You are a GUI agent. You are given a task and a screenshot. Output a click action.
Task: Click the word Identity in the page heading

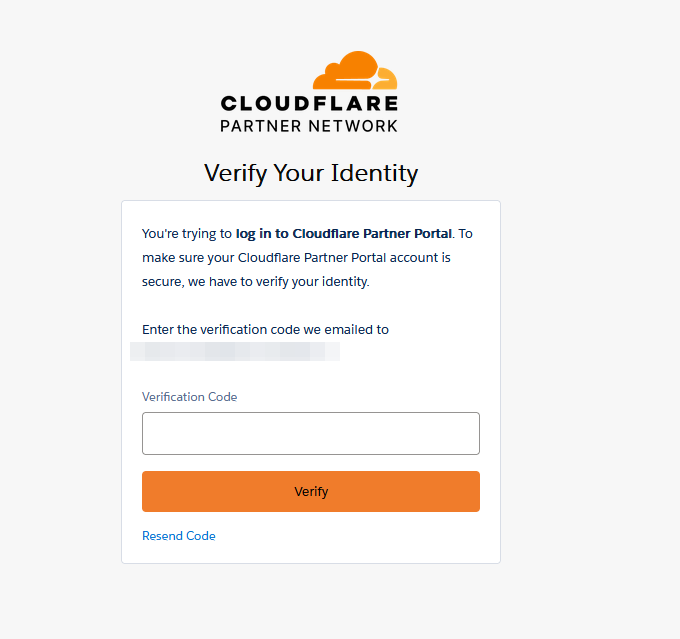[376, 173]
